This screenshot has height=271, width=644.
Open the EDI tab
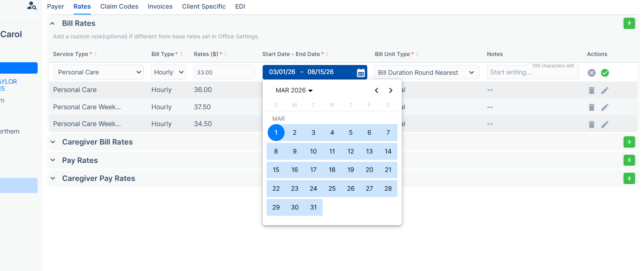tap(240, 6)
